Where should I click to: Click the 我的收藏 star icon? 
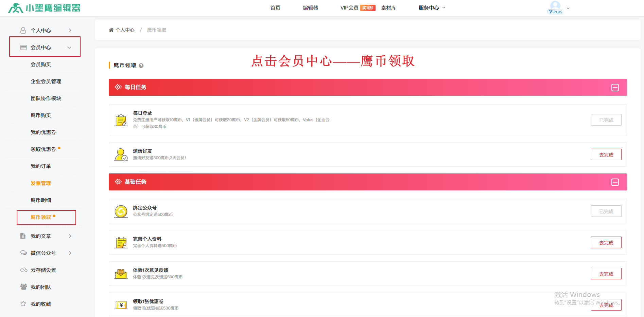pos(23,304)
